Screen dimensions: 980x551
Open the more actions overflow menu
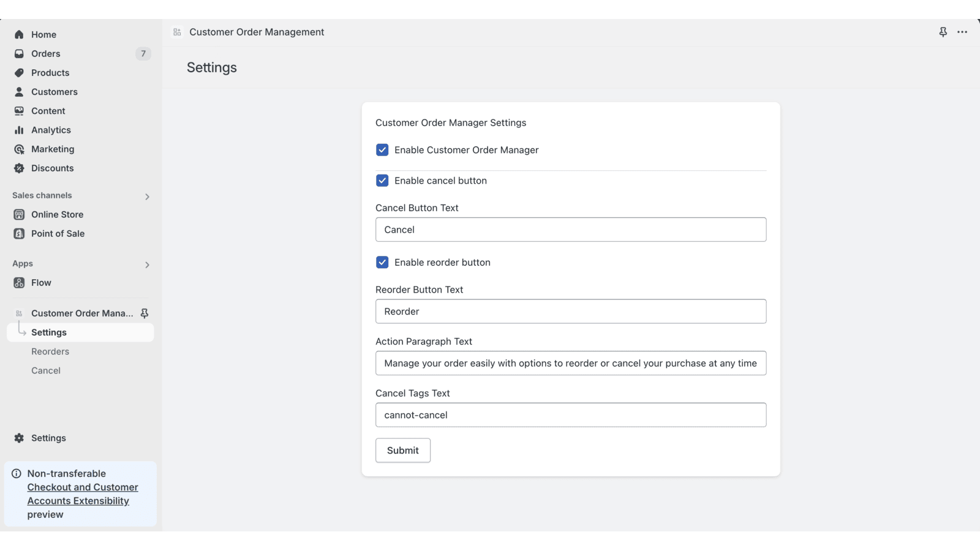click(x=962, y=32)
